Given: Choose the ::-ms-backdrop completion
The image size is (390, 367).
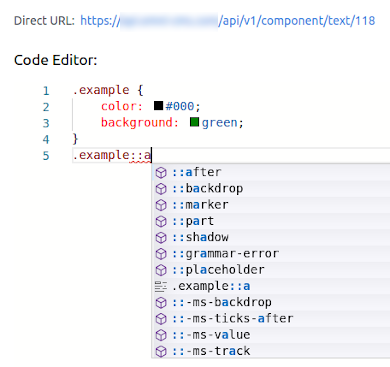Looking at the screenshot, I should pos(271,302).
